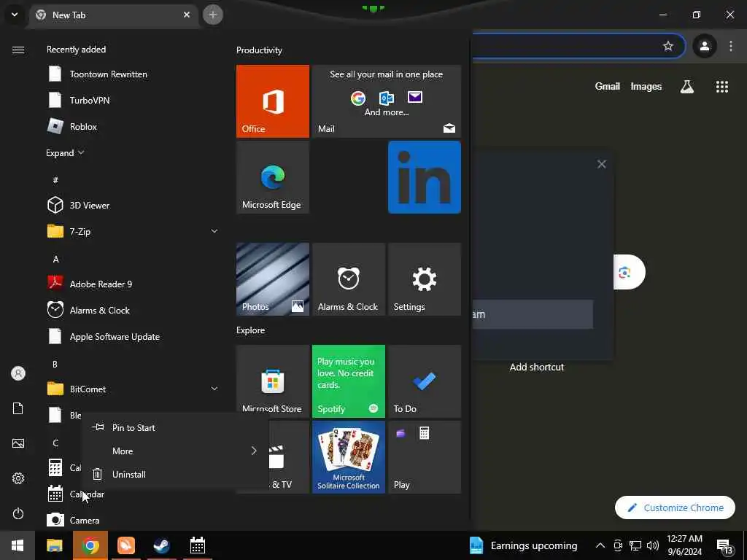The width and height of the screenshot is (747, 560).
Task: Open the Chrome three-dot menu
Action: (x=731, y=46)
